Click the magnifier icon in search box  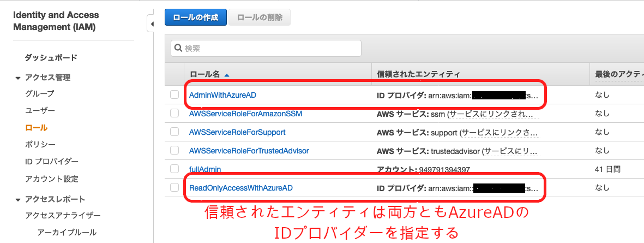point(179,48)
